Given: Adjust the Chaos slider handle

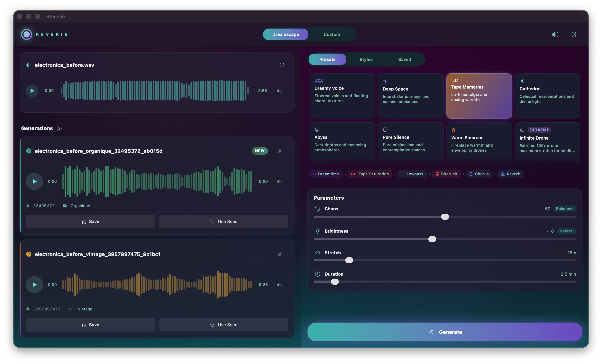Looking at the screenshot, I should pyautogui.click(x=445, y=217).
